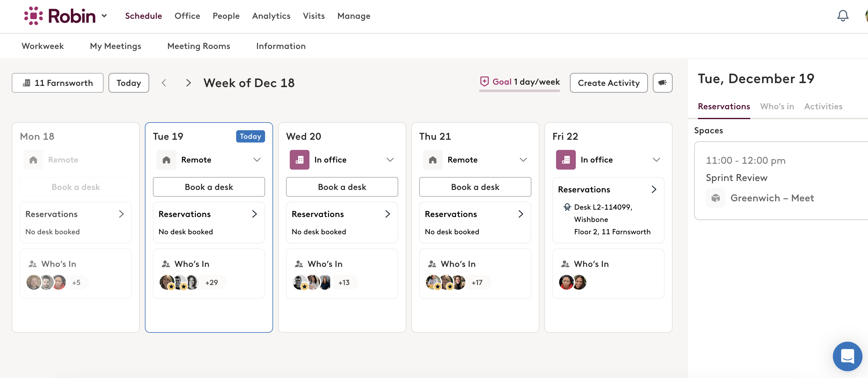
Task: Open notifications via the bell icon
Action: (842, 15)
